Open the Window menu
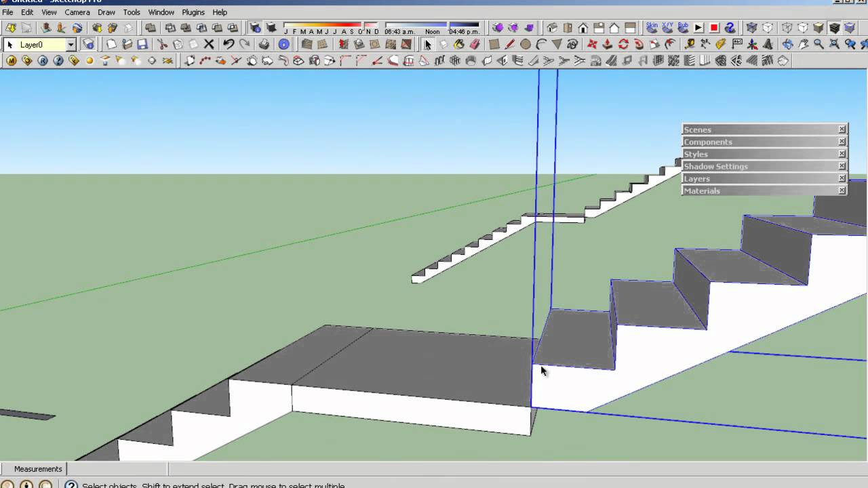Viewport: 868px width, 488px height. pyautogui.click(x=161, y=12)
